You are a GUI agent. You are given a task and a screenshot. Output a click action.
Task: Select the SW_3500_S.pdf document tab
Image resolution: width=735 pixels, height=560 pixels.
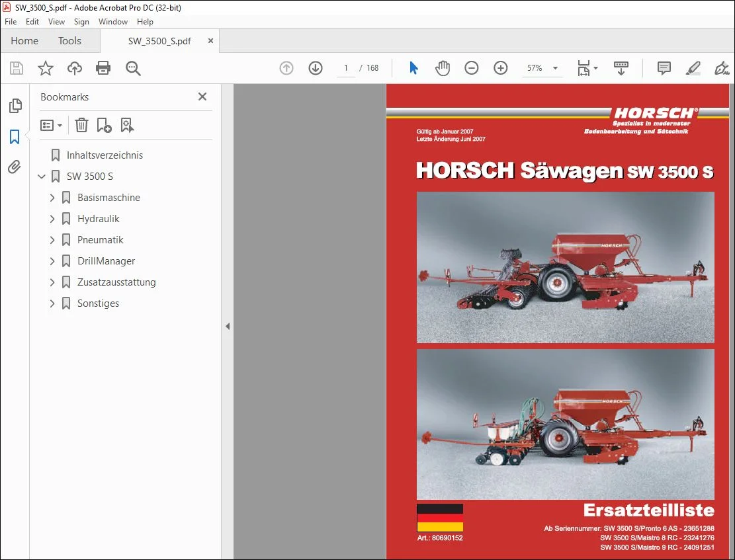[159, 41]
